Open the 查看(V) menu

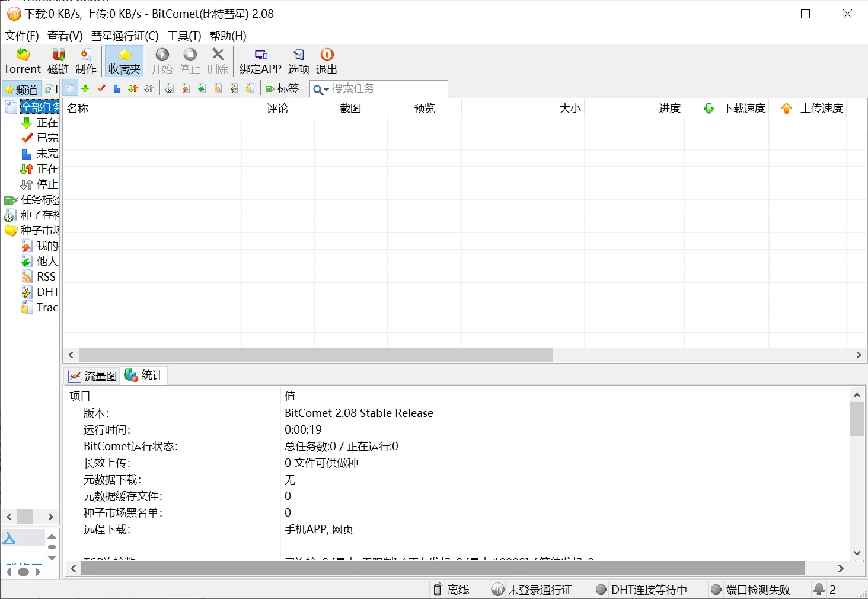coord(65,36)
